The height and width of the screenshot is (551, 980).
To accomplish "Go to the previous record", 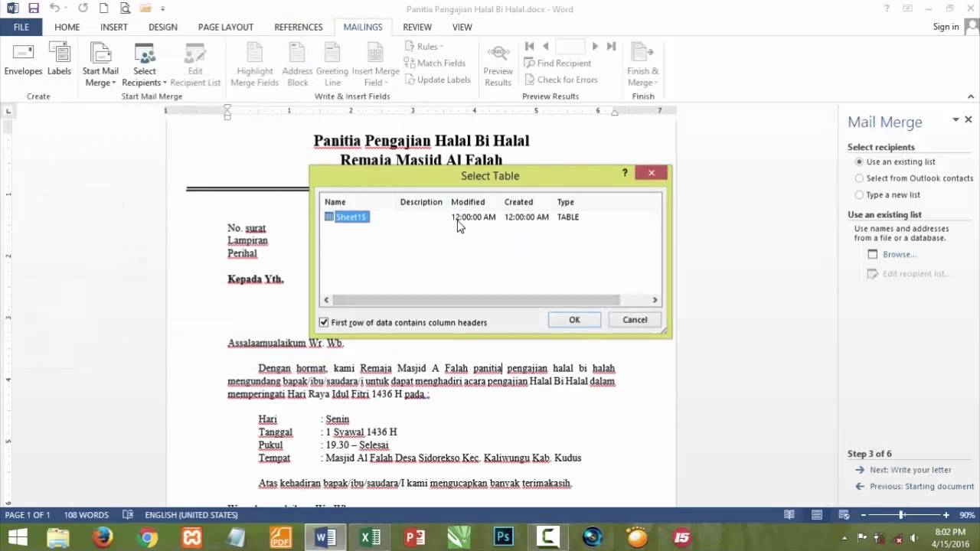I will click(x=545, y=47).
